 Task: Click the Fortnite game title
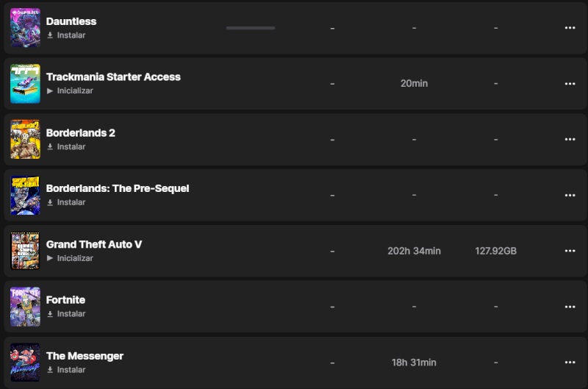tap(65, 300)
